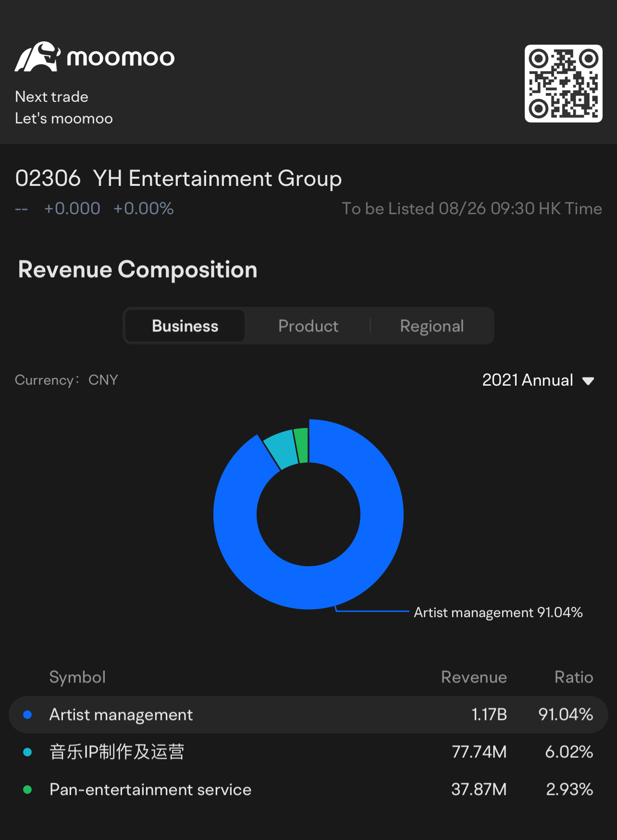Click the +0.000 price change value
Viewport: 617px width, 840px height.
(72, 208)
